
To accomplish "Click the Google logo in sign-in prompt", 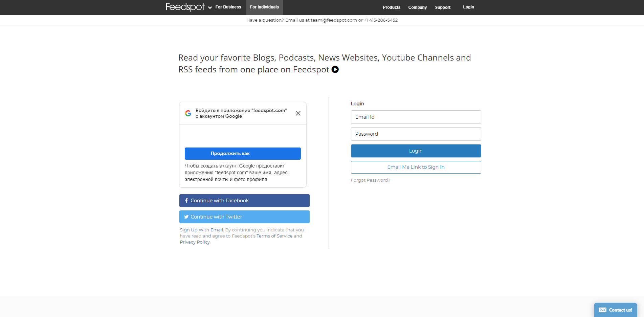I will [x=188, y=113].
